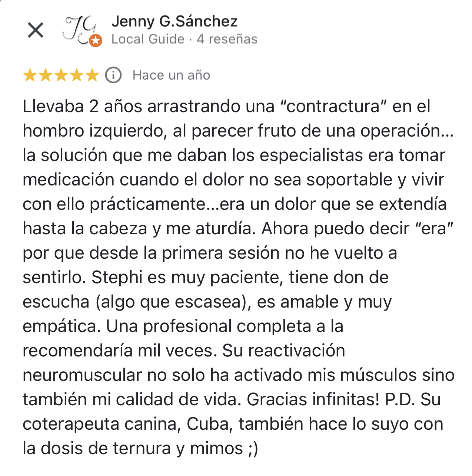
Task: Open the JG profile avatar
Action: (x=80, y=29)
